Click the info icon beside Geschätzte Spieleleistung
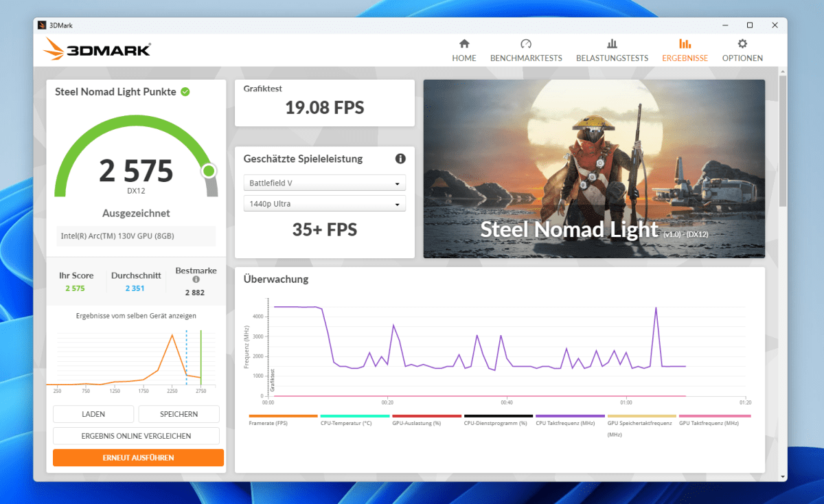Viewport: 824px width, 504px height. [x=400, y=159]
